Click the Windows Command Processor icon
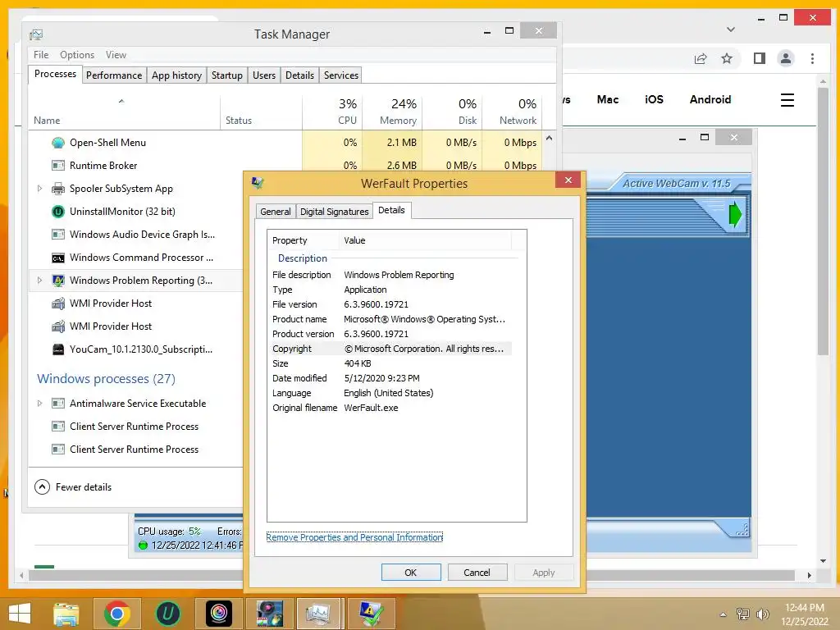 point(58,258)
